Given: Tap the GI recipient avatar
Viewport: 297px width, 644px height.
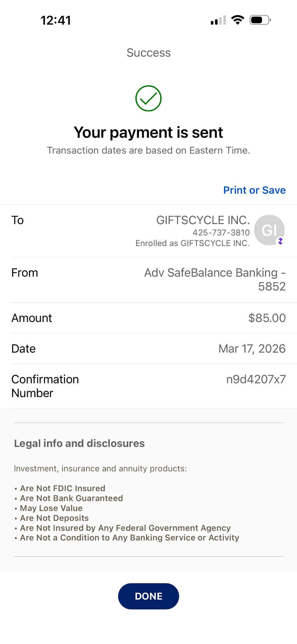Looking at the screenshot, I should click(x=269, y=230).
